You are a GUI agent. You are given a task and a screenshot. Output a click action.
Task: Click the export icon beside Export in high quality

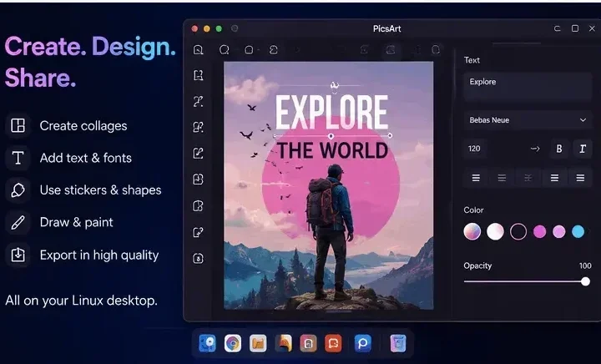point(18,255)
